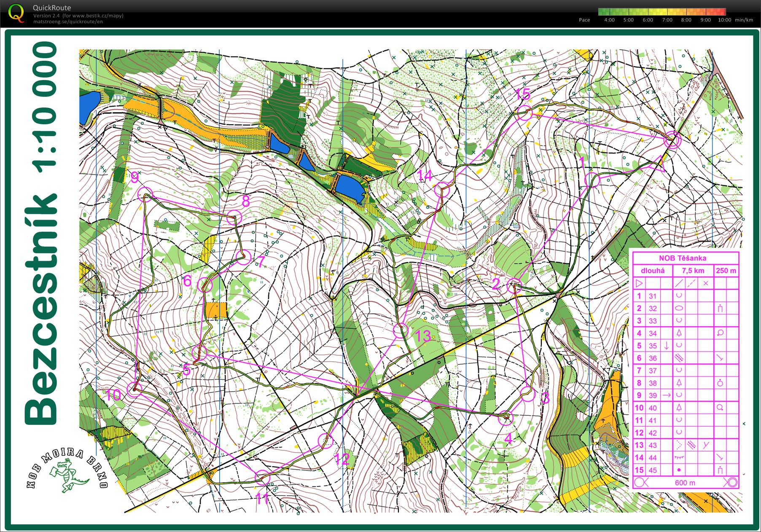The width and height of the screenshot is (761, 532).
Task: Select control circle 14 on the course
Action: click(x=442, y=190)
